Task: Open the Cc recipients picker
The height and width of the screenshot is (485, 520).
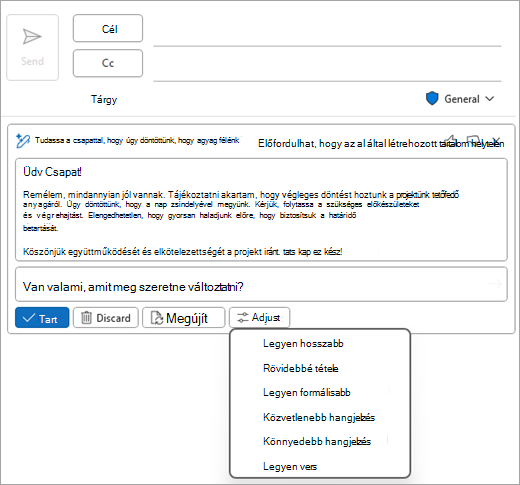Action: click(x=108, y=63)
